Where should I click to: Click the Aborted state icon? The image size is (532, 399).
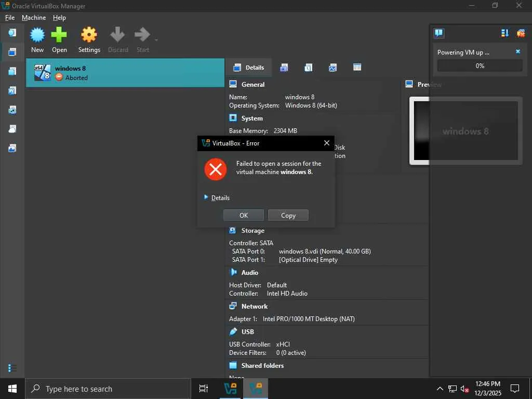coord(59,77)
